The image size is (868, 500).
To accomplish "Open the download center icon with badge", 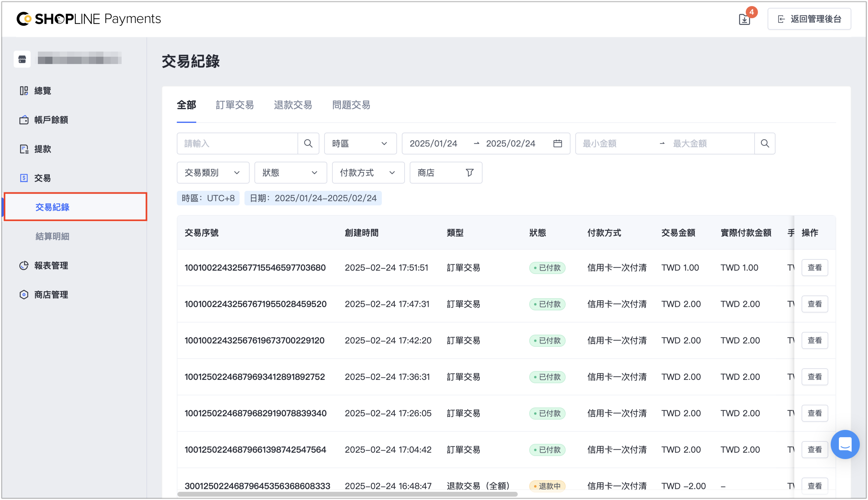I will pos(744,19).
